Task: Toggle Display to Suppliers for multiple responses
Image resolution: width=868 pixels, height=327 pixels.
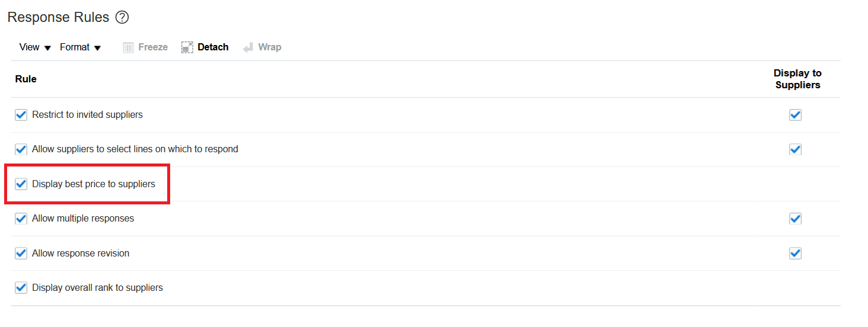Action: click(796, 219)
